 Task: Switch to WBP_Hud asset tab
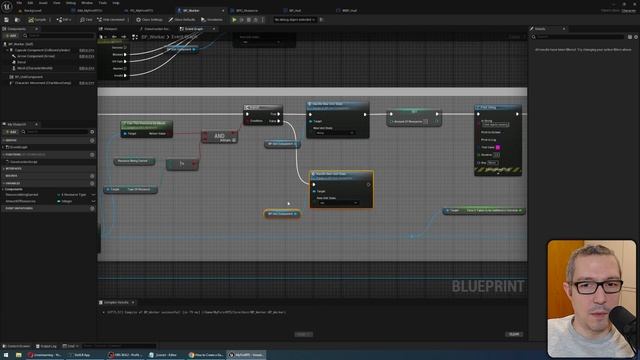tap(349, 11)
